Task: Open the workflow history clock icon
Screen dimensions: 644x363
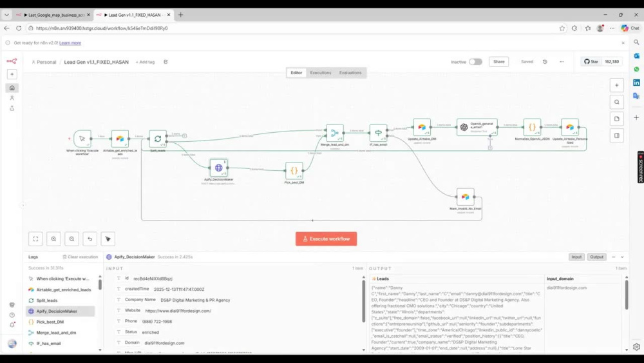Action: coord(545,62)
